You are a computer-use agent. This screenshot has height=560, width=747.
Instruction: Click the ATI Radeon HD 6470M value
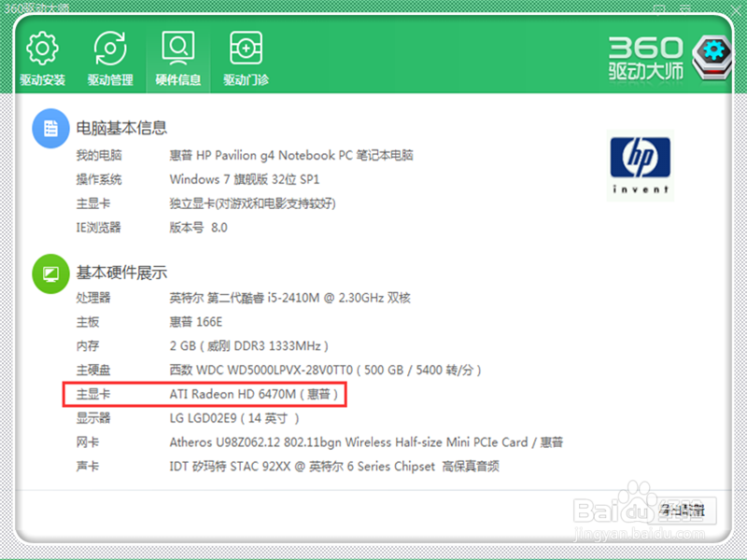tap(253, 394)
